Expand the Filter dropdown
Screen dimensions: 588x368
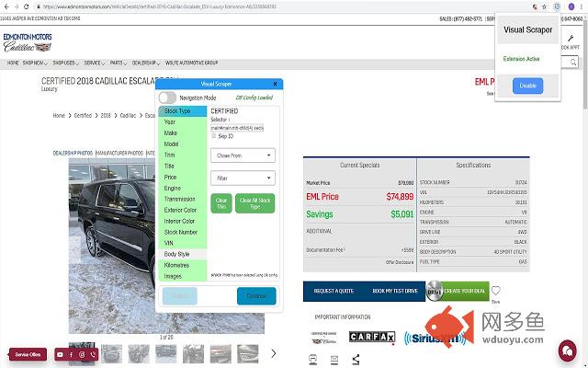pos(243,178)
